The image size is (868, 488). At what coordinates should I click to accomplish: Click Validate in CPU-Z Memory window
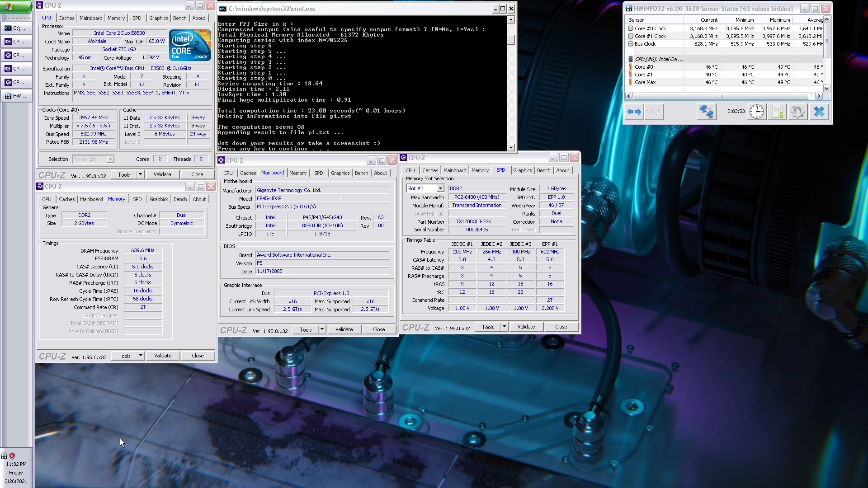pos(163,356)
